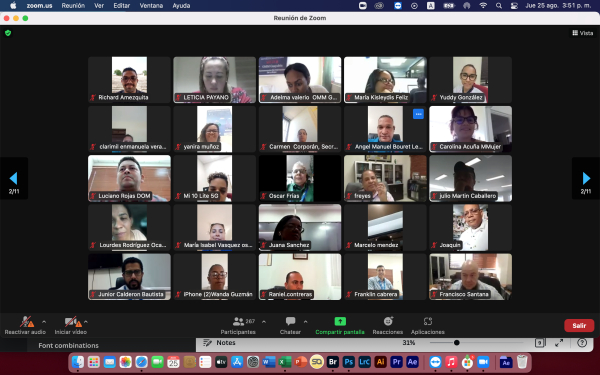Click the green Compartir pantalla icon

(340, 321)
